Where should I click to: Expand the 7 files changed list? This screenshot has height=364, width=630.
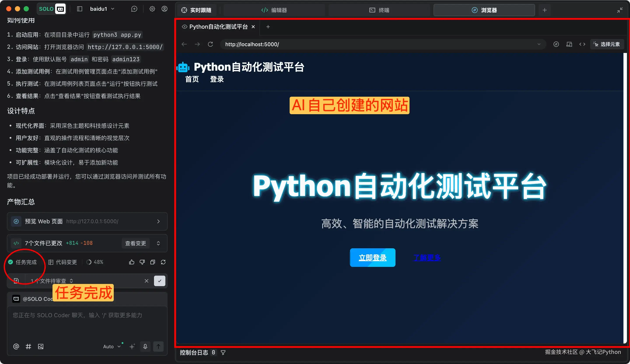pos(158,243)
